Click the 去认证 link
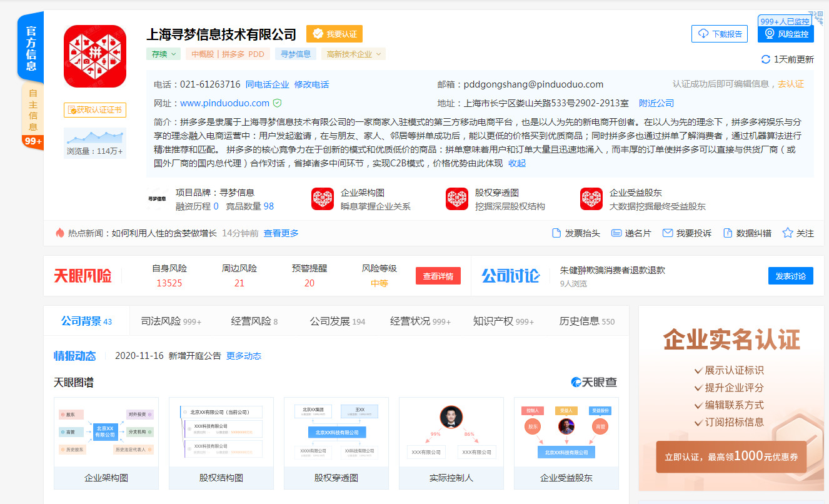The image size is (829, 504). pyautogui.click(x=791, y=84)
